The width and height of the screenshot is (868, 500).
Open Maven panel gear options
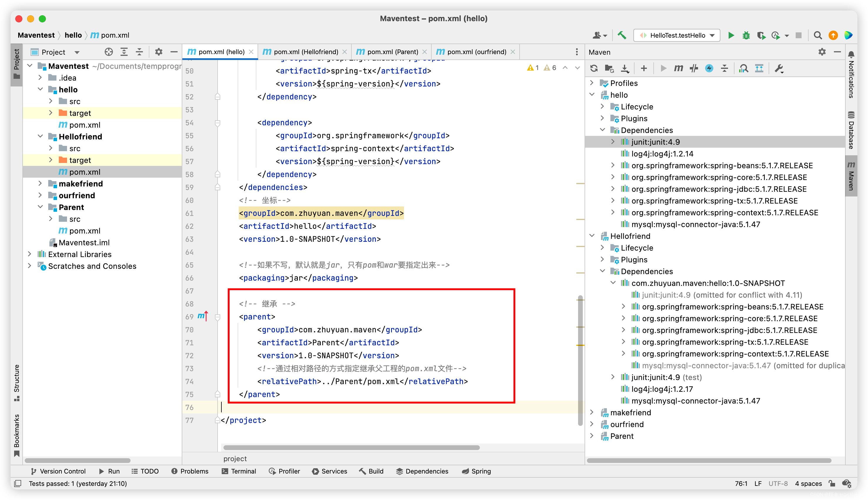pos(822,52)
